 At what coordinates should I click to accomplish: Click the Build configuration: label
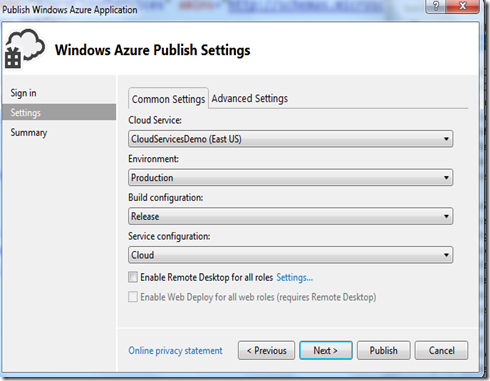click(x=166, y=197)
